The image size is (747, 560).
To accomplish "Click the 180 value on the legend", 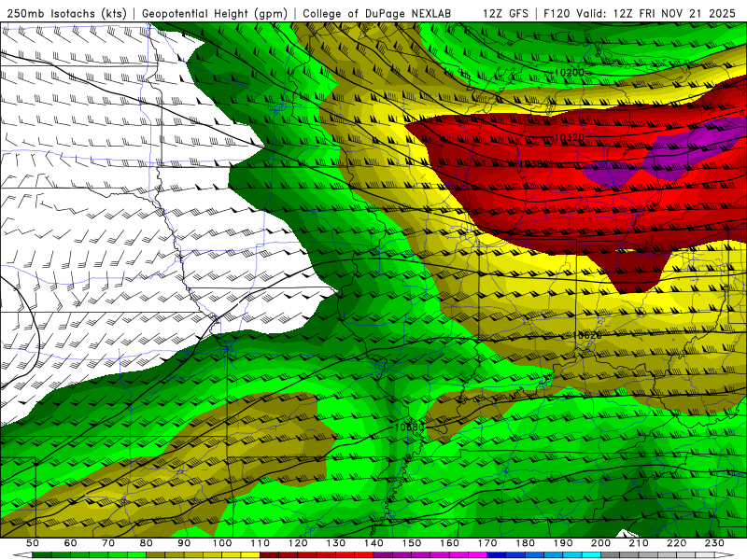I will click(x=525, y=543).
